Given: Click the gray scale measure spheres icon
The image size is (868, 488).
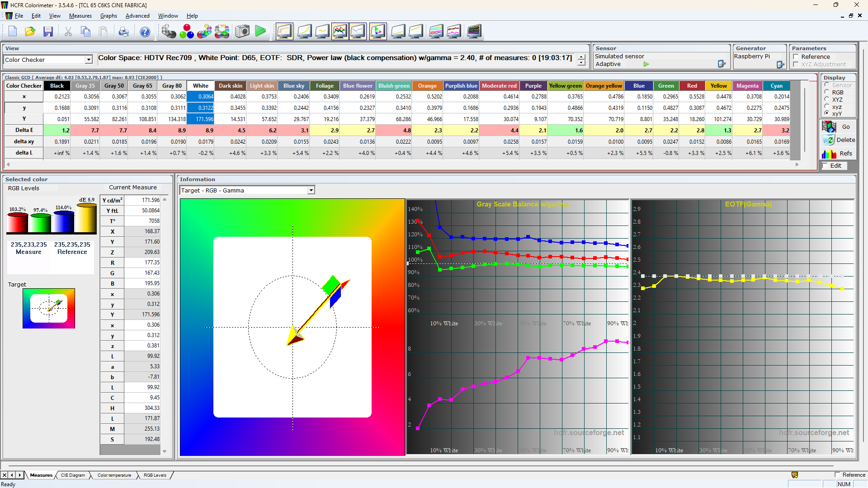Looking at the screenshot, I should [169, 32].
